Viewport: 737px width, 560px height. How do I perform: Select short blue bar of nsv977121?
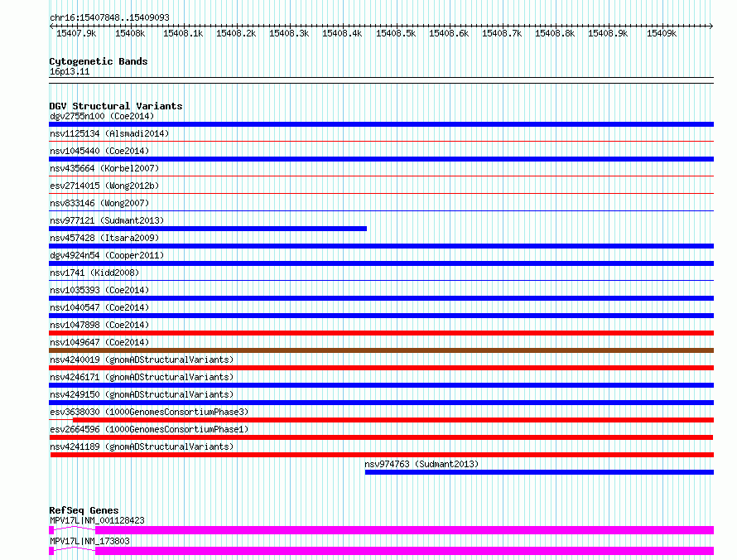pos(208,229)
